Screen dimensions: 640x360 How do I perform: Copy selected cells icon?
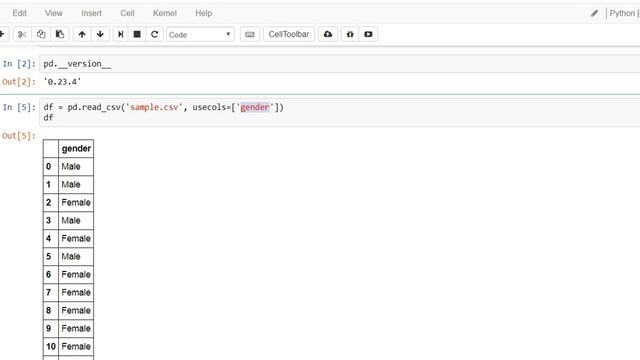(x=41, y=34)
